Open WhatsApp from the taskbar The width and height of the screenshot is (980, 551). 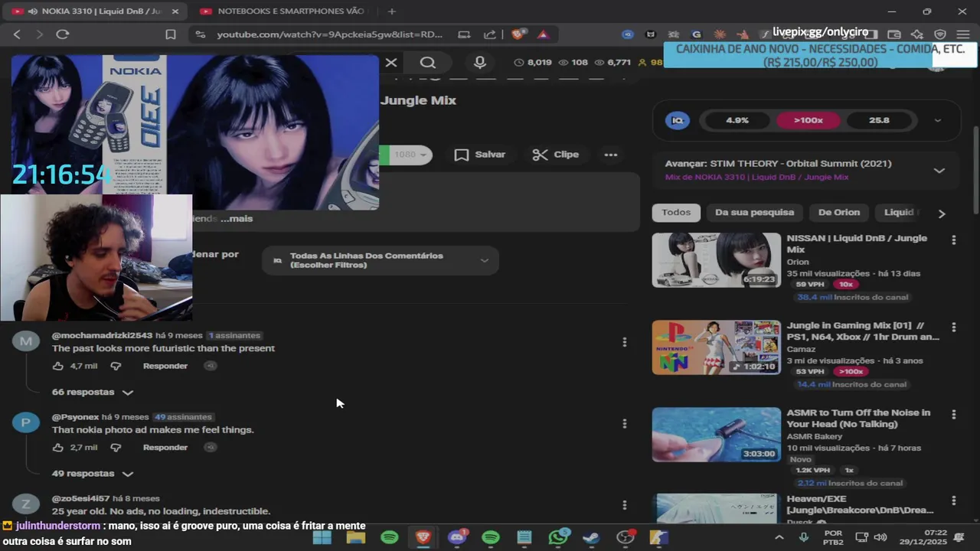point(558,537)
